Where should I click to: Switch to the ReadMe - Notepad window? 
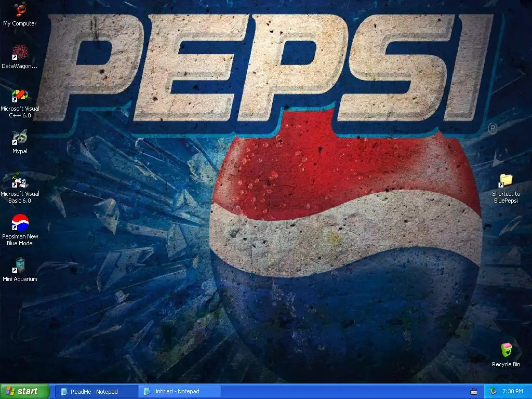pyautogui.click(x=96, y=392)
